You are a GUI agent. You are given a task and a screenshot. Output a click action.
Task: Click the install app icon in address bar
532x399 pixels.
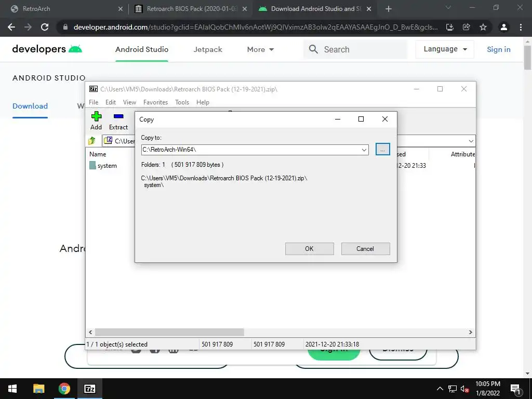[x=450, y=27]
